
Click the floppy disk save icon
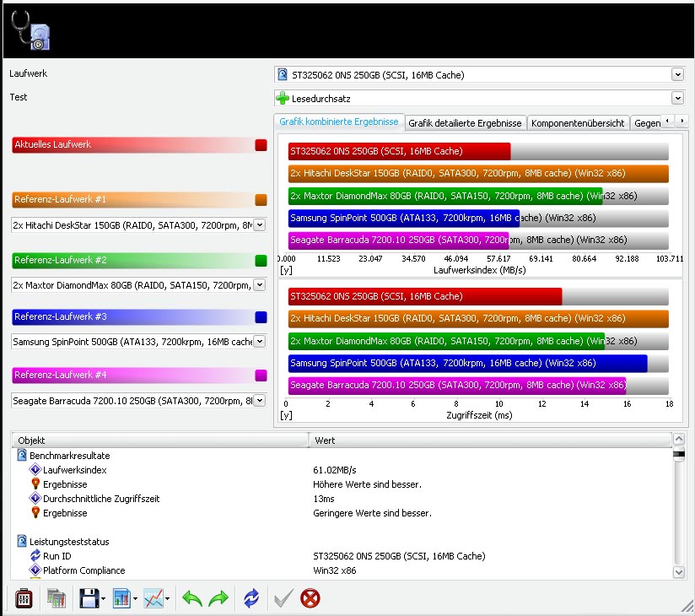[x=89, y=598]
